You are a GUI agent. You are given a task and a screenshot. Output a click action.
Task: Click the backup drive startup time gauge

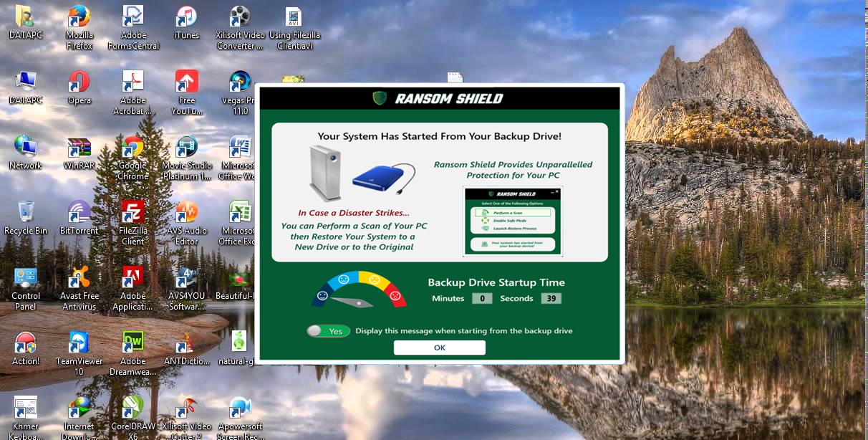358,290
